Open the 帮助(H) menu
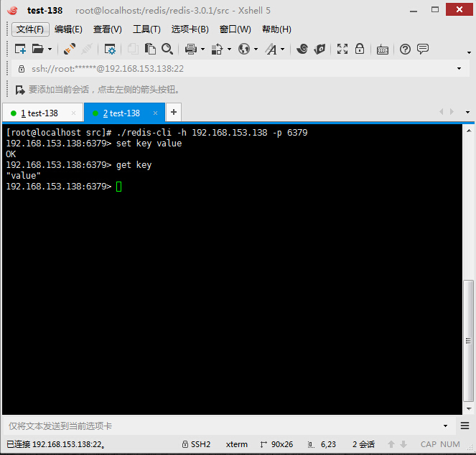 click(276, 29)
